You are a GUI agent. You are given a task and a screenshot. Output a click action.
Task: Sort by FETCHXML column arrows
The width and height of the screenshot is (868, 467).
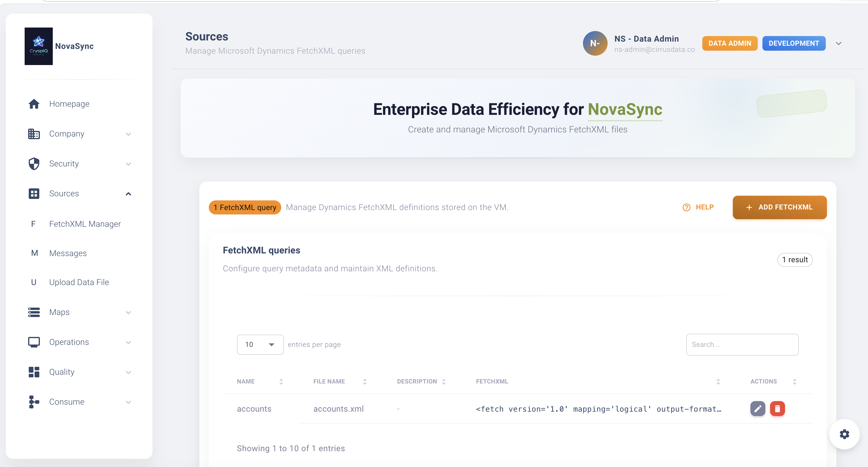[x=718, y=381]
